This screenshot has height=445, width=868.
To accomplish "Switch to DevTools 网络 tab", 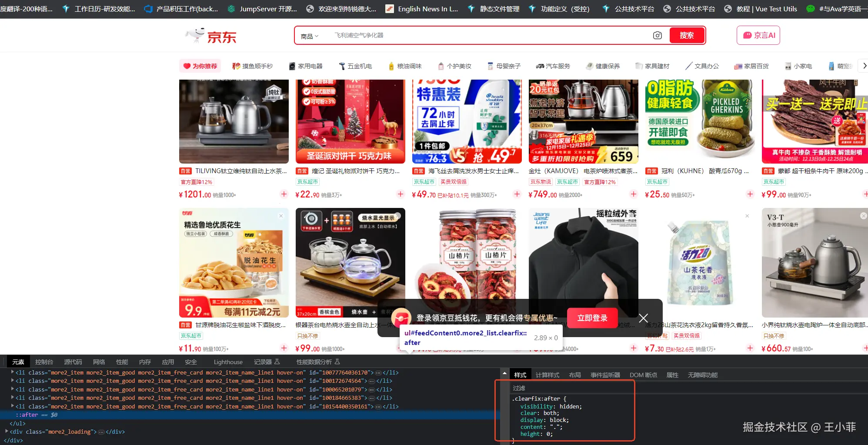I will coord(99,362).
